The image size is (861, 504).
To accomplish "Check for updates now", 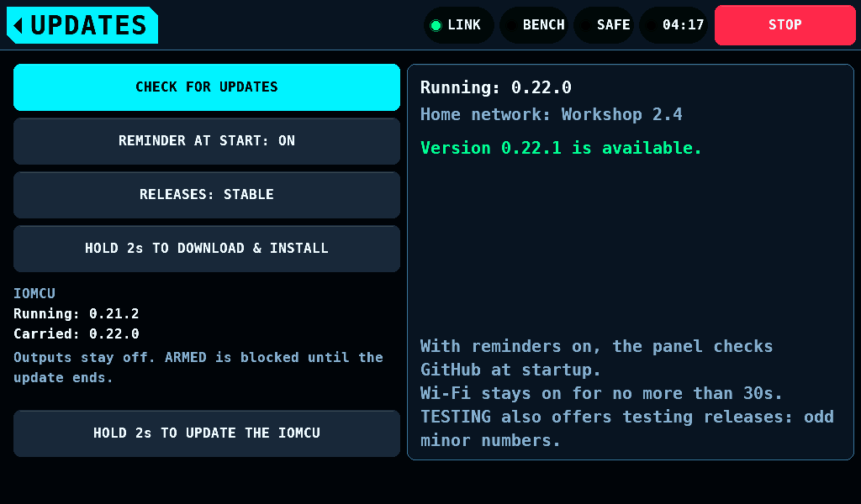I will click(207, 87).
